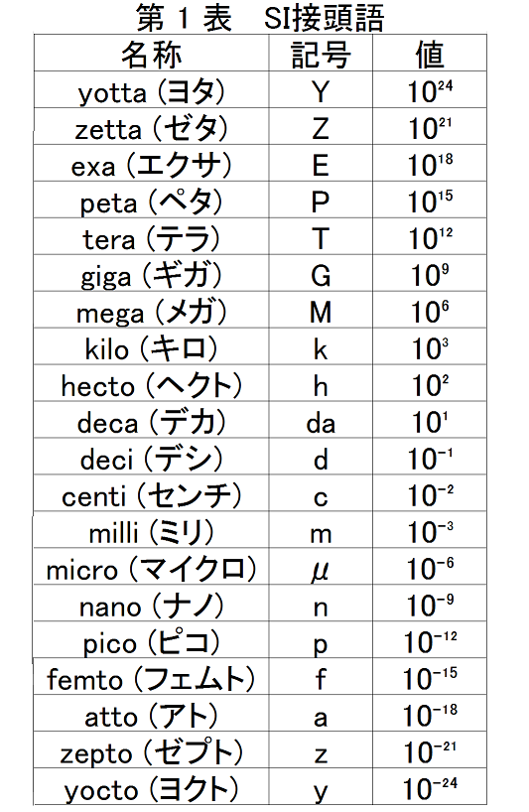The width and height of the screenshot is (529, 812).
Task: Select the hecto (ヘクト) name cell
Action: tap(151, 383)
